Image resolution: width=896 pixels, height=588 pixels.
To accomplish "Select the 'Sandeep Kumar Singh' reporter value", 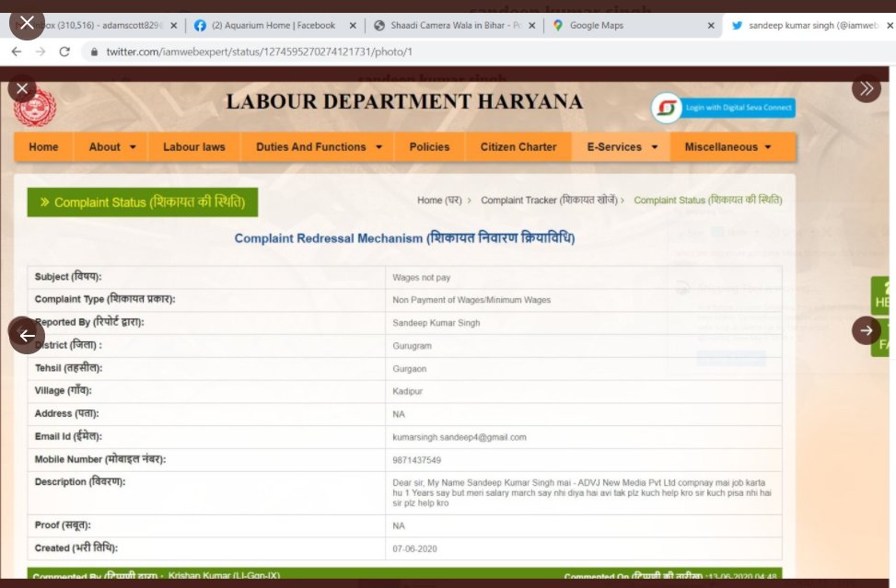I will coord(436,323).
